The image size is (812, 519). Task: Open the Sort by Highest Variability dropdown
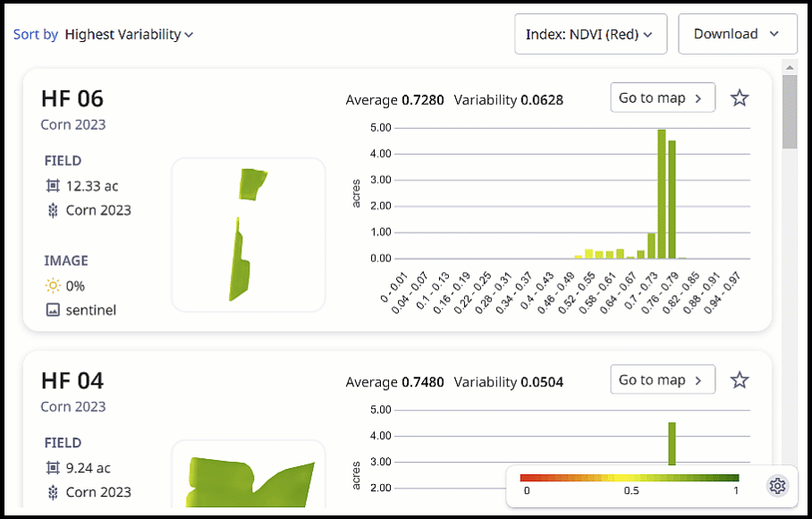click(x=129, y=35)
